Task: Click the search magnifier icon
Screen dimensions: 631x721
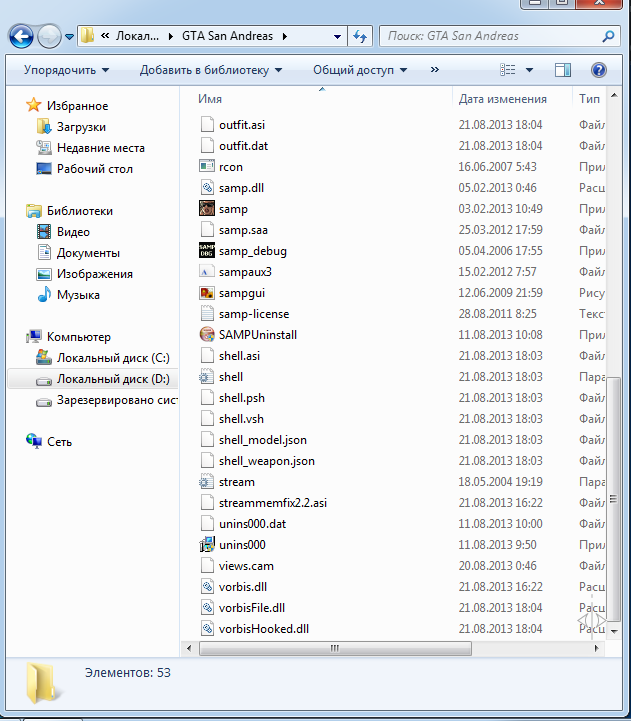Action: 608,36
